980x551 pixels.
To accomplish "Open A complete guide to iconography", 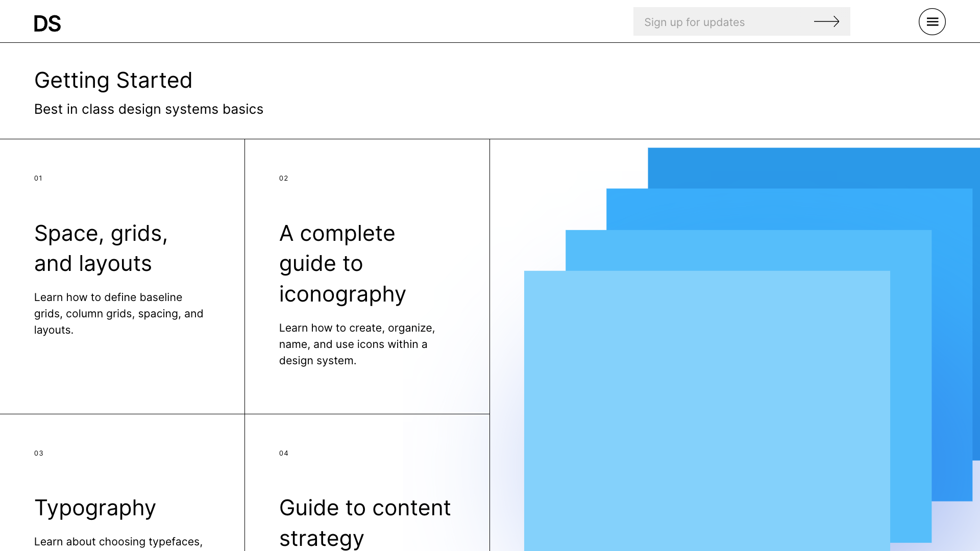I will 342,264.
